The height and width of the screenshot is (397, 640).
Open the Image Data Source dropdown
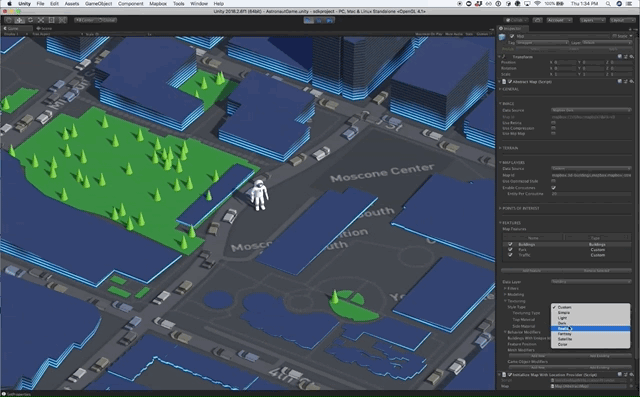[x=591, y=110]
